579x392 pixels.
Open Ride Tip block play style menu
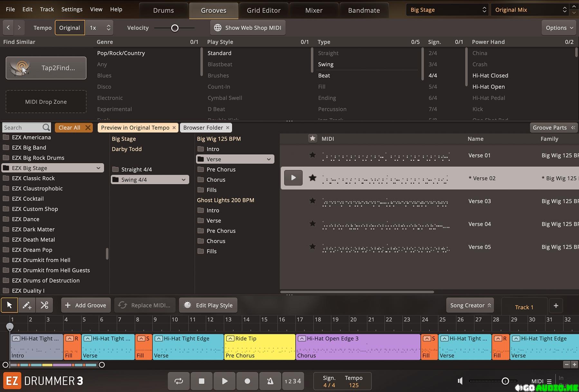pyautogui.click(x=230, y=339)
